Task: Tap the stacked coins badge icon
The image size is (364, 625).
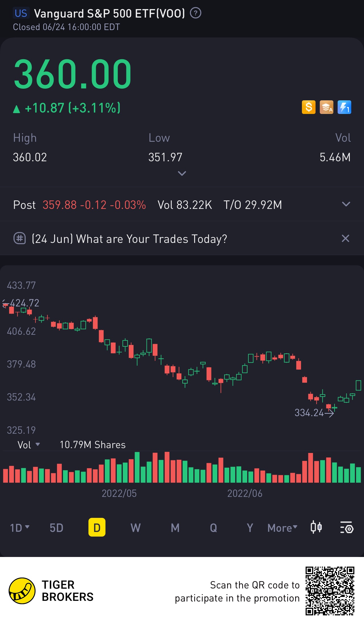Action: point(326,107)
